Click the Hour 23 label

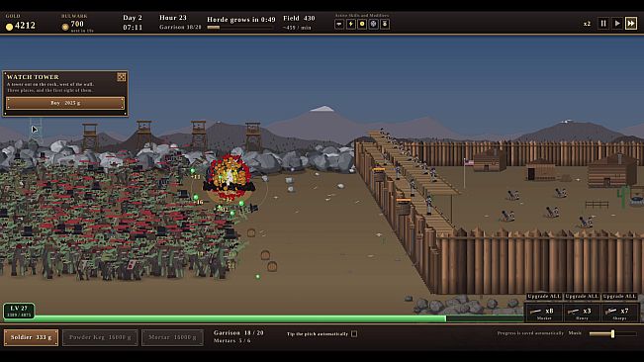pyautogui.click(x=173, y=18)
